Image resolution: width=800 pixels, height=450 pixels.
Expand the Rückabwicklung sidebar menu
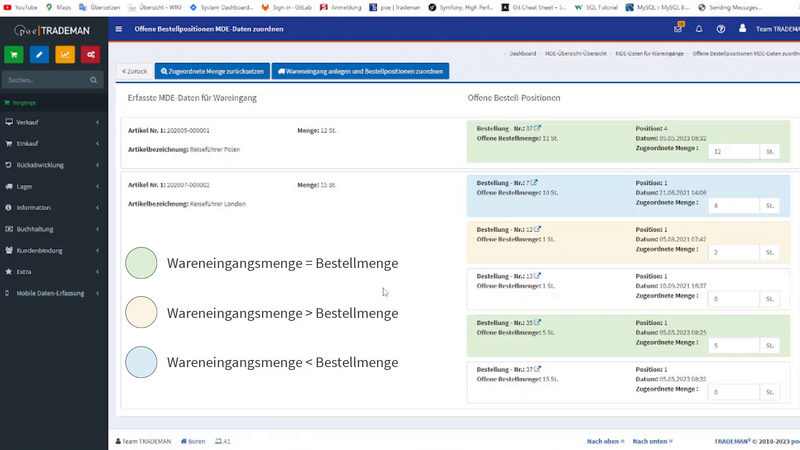54,165
